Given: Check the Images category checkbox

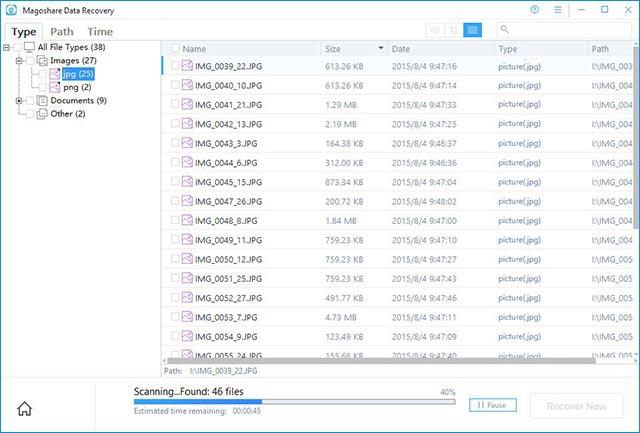Looking at the screenshot, I should 30,61.
